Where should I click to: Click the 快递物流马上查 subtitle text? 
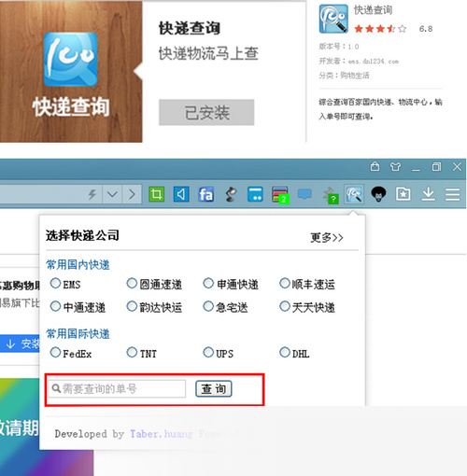point(208,53)
